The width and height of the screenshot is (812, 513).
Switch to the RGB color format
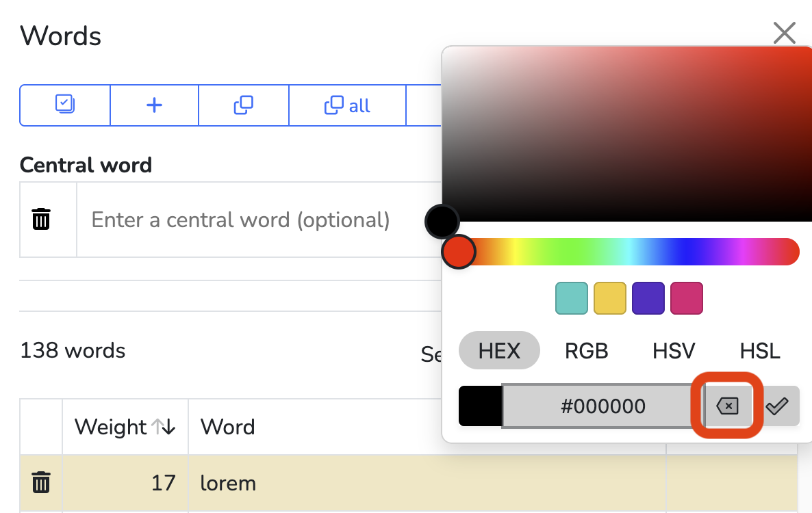click(586, 351)
